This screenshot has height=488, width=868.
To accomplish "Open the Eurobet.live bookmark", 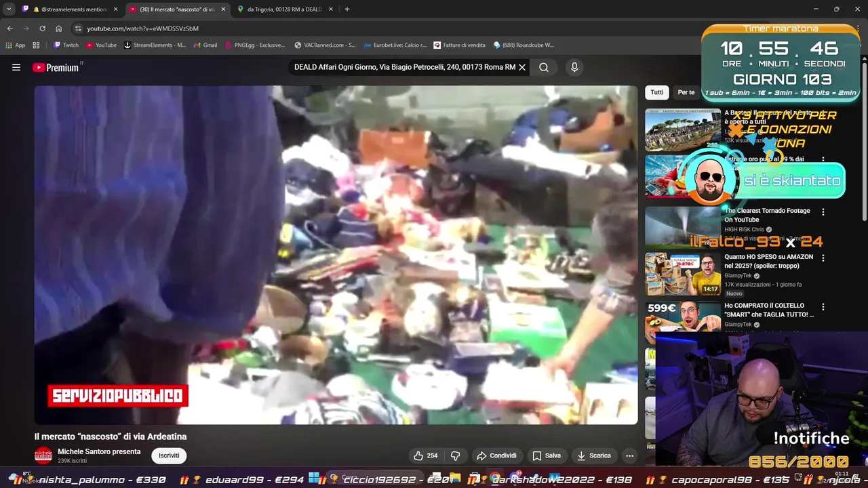I will click(395, 45).
